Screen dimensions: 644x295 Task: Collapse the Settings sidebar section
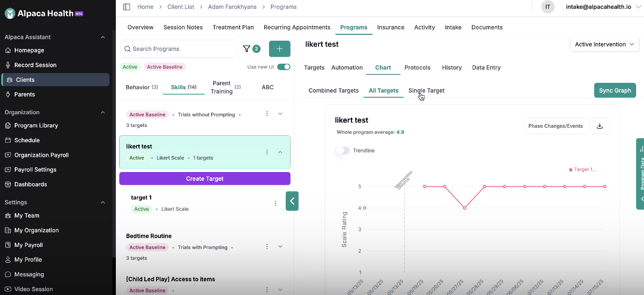click(x=103, y=202)
